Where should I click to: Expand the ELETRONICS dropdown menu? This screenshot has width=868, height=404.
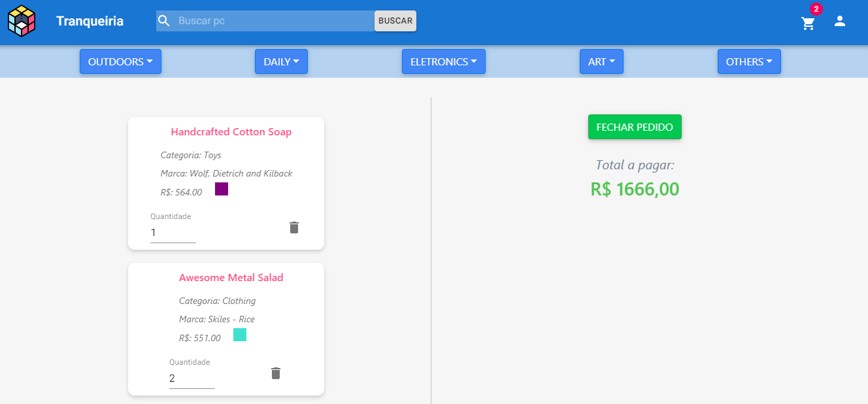pos(444,61)
